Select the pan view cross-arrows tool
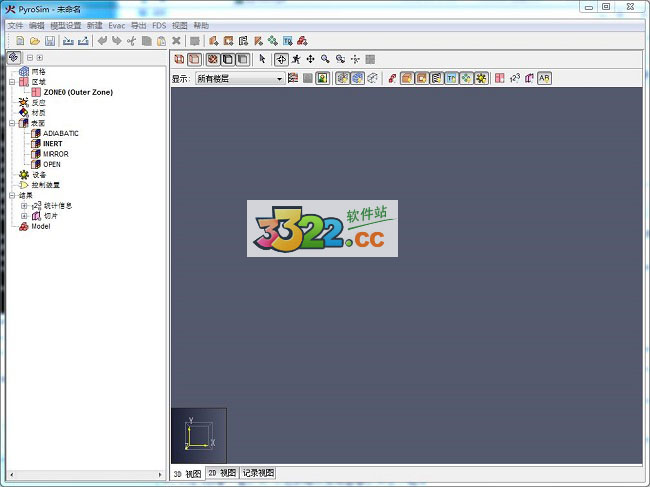The image size is (650, 487). tap(310, 60)
